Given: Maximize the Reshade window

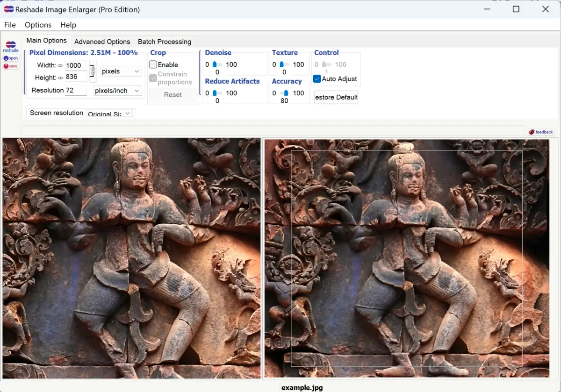Looking at the screenshot, I should tap(516, 9).
